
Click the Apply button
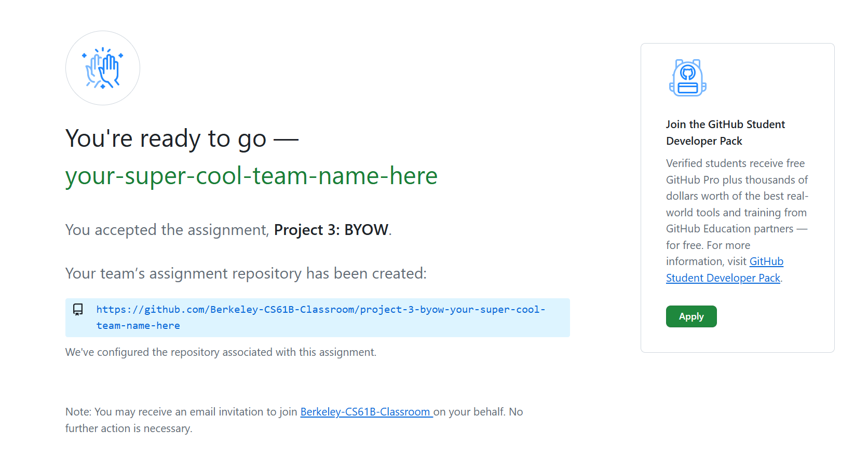691,316
